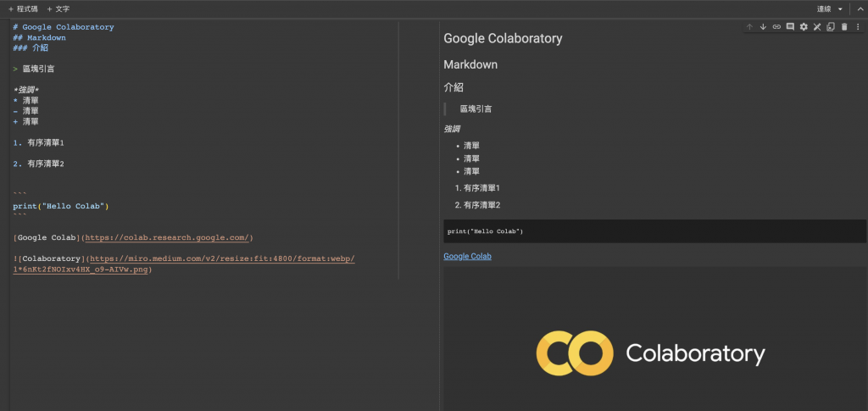The width and height of the screenshot is (868, 411).
Task: Move cell up with the up arrow icon
Action: [x=749, y=26]
